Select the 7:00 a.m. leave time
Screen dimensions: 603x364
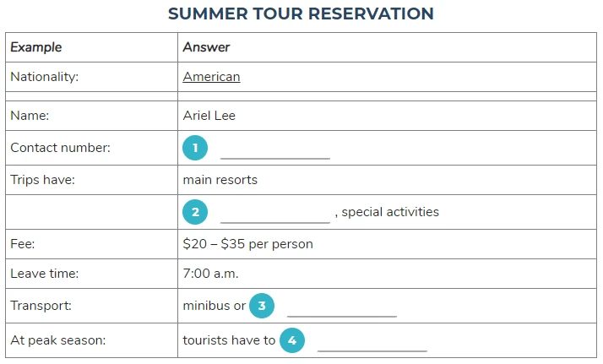(211, 274)
